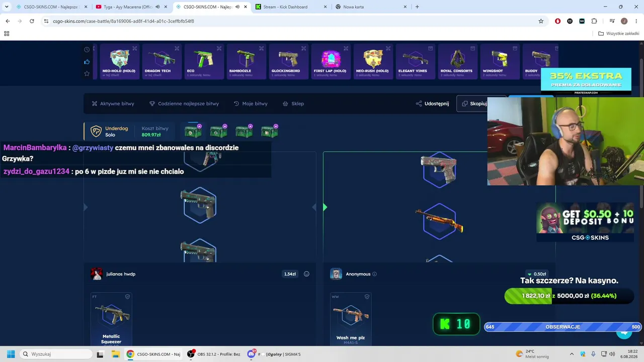Mute the Tyga YouTube tab audio
644x362 pixels.
tap(157, 7)
